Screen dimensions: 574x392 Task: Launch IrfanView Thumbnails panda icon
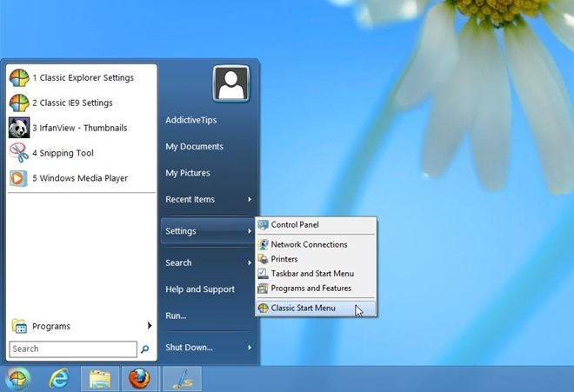[x=19, y=128]
